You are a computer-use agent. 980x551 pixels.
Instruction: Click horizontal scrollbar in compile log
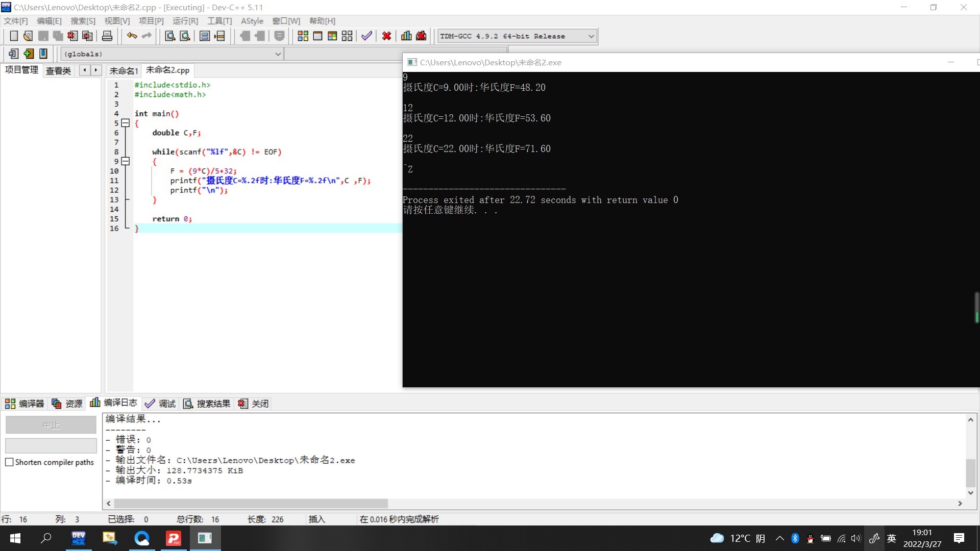(x=250, y=504)
